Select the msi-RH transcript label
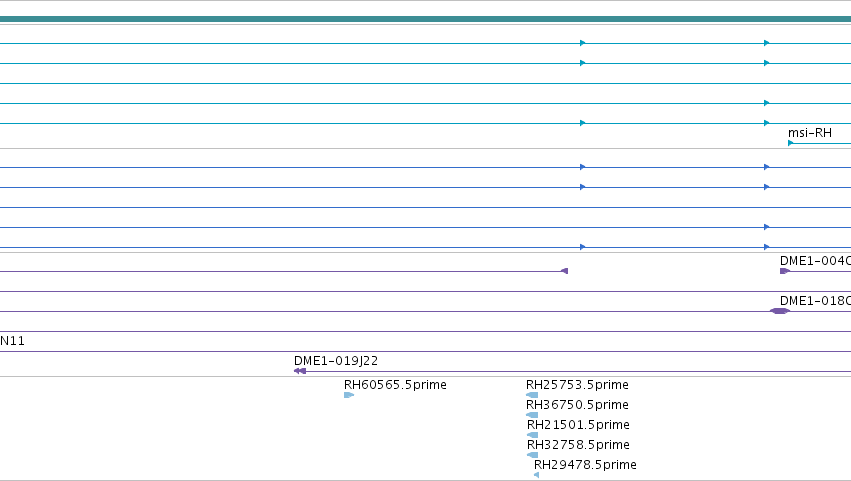Viewport: 851px width, 481px height. pos(810,133)
